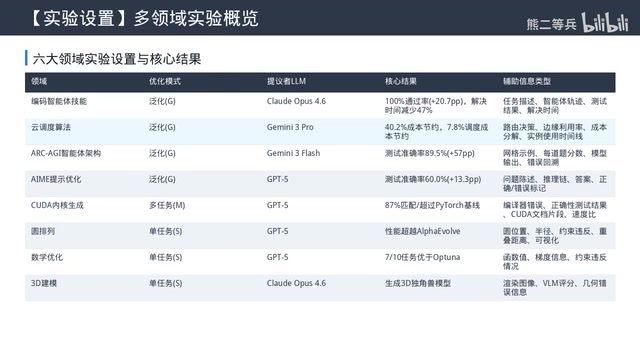Click 泛化(G) in the ARC-AGI智能体架构 row
The height and width of the screenshot is (360, 640).
(162, 153)
